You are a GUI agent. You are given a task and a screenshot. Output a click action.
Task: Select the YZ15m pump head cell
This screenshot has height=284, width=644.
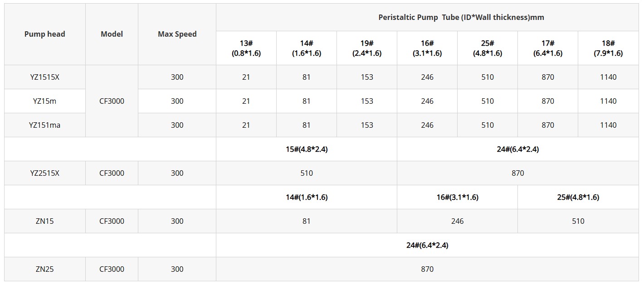[x=44, y=101]
